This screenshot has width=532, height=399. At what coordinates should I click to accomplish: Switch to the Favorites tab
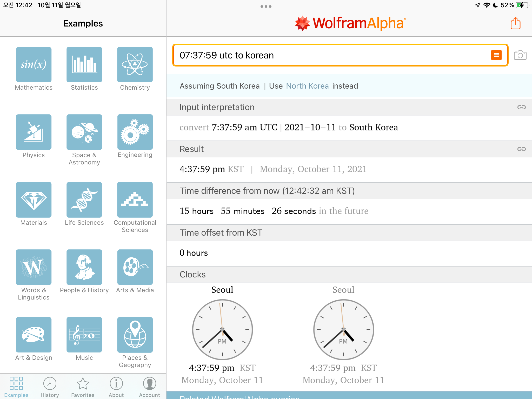(83, 387)
